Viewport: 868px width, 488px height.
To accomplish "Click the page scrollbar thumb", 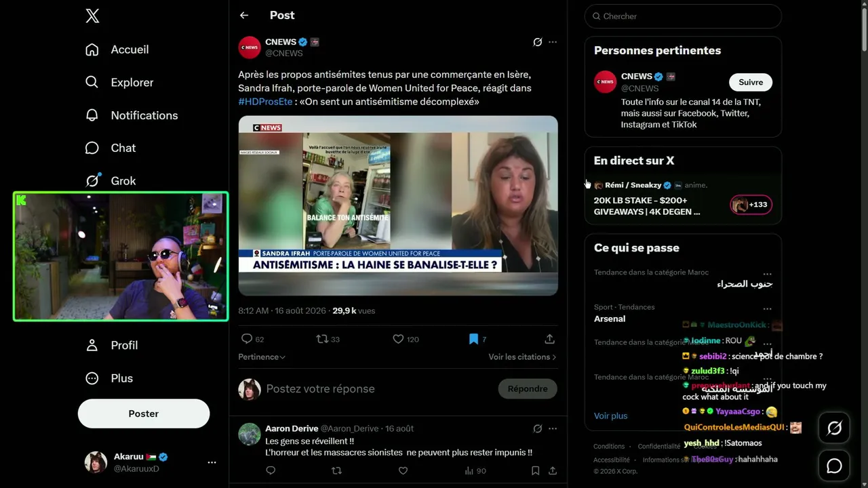I will click(863, 28).
